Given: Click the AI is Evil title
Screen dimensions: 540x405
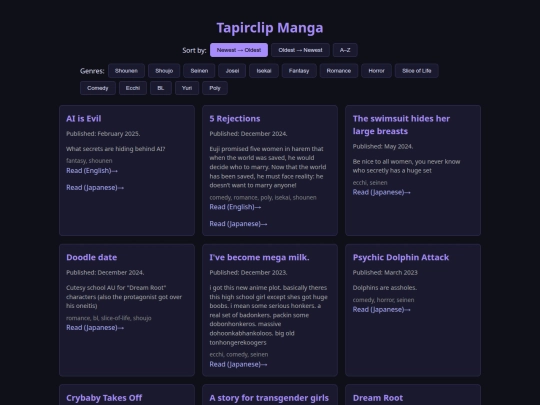Looking at the screenshot, I should click(84, 118).
